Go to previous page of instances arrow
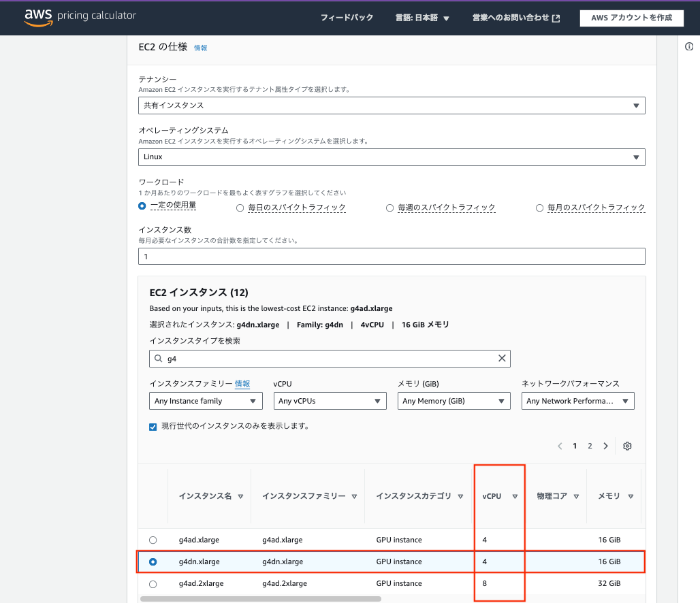700x603 pixels. pyautogui.click(x=560, y=446)
